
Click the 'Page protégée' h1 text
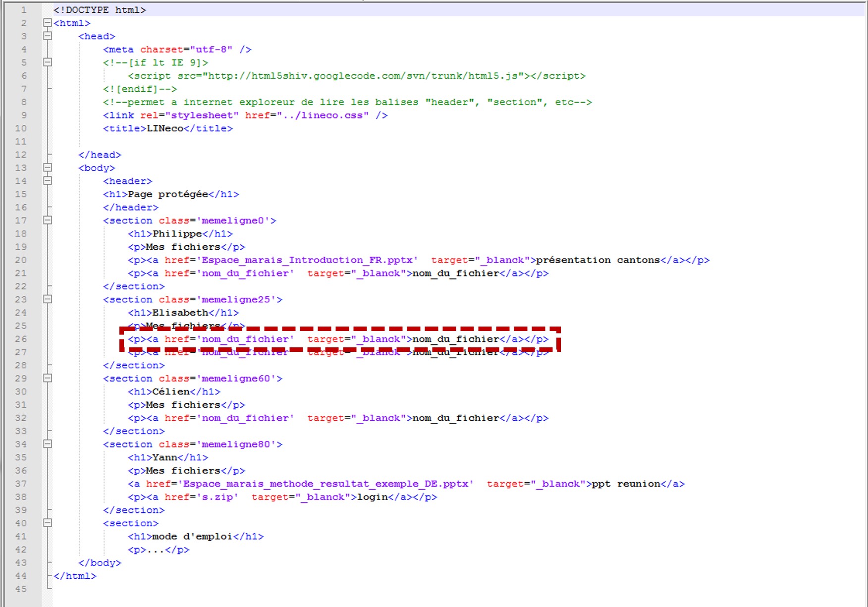[168, 194]
